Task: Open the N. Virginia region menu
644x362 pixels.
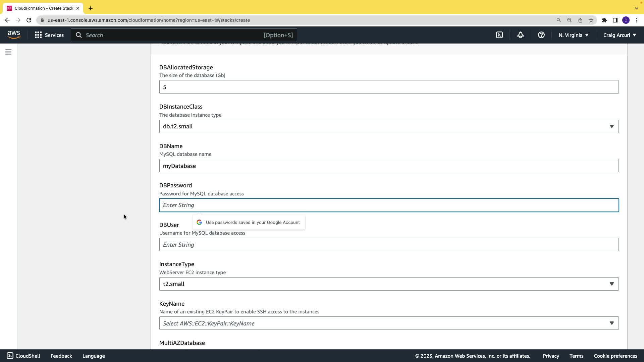Action: [573, 35]
